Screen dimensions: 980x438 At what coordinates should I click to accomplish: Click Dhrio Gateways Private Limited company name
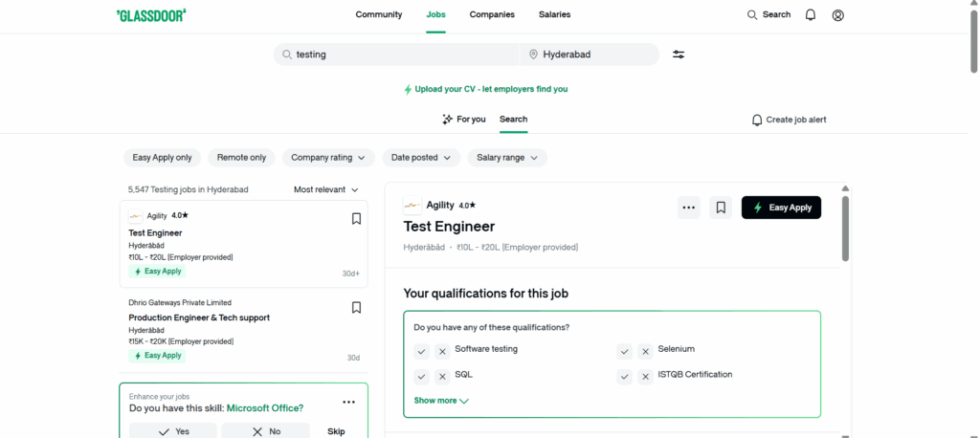180,302
